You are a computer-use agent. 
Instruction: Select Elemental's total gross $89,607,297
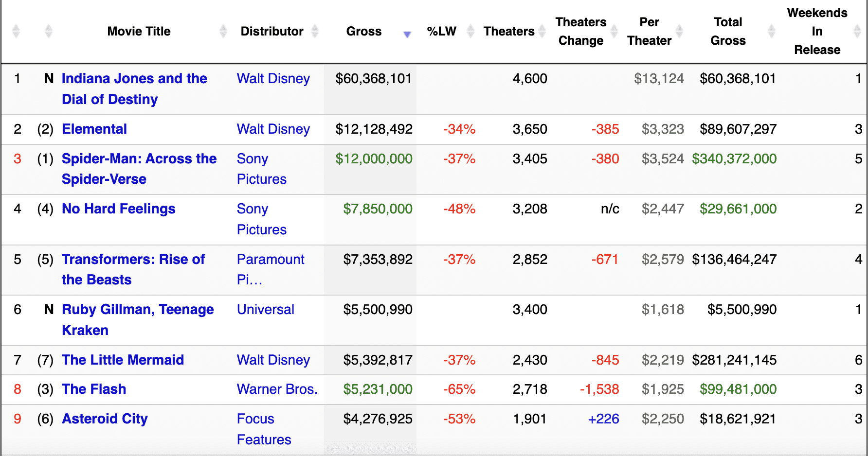[738, 129]
